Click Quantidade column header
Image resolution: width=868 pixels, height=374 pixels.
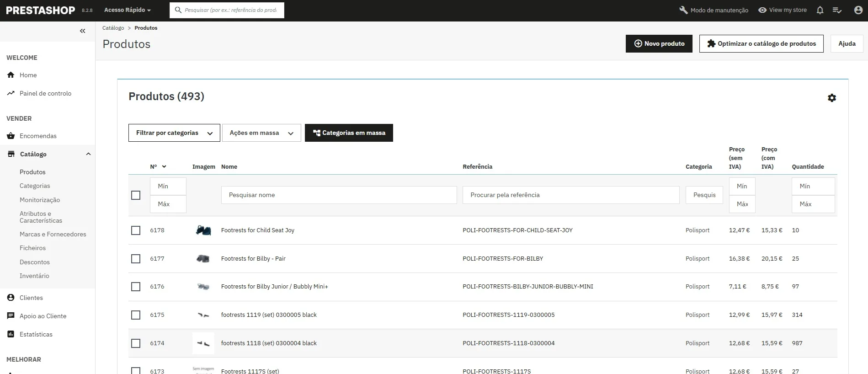click(808, 167)
